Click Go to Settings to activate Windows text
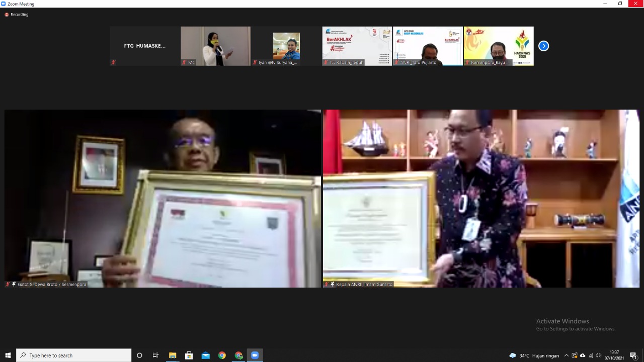The height and width of the screenshot is (362, 644). click(x=576, y=329)
